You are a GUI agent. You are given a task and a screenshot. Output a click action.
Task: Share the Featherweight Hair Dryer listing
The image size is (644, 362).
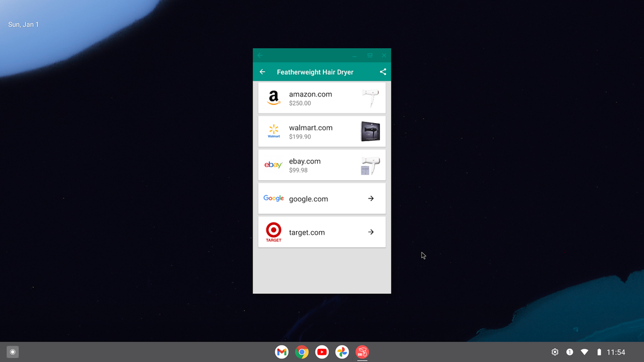coord(383,72)
